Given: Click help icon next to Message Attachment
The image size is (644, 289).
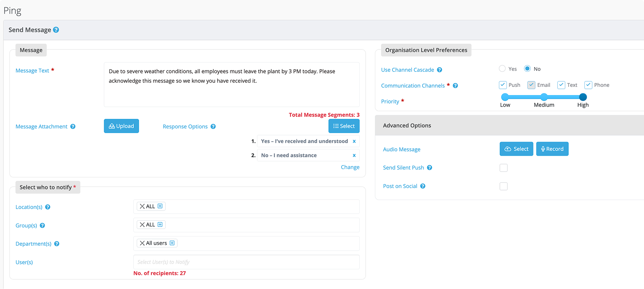Looking at the screenshot, I should click(73, 126).
